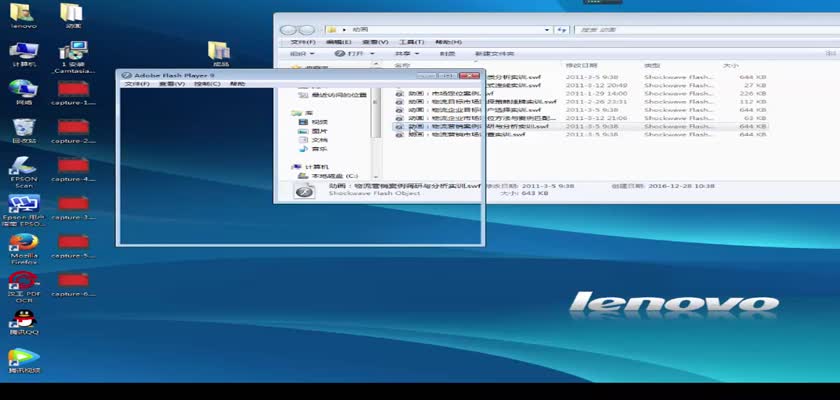Select 计算机 in the Explorer navigation pane

(311, 167)
